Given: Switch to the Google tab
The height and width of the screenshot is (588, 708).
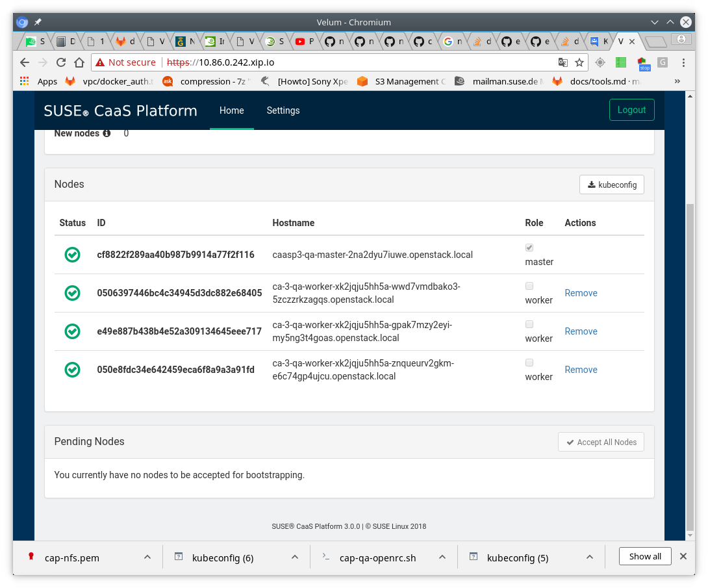Looking at the screenshot, I should 453,42.
